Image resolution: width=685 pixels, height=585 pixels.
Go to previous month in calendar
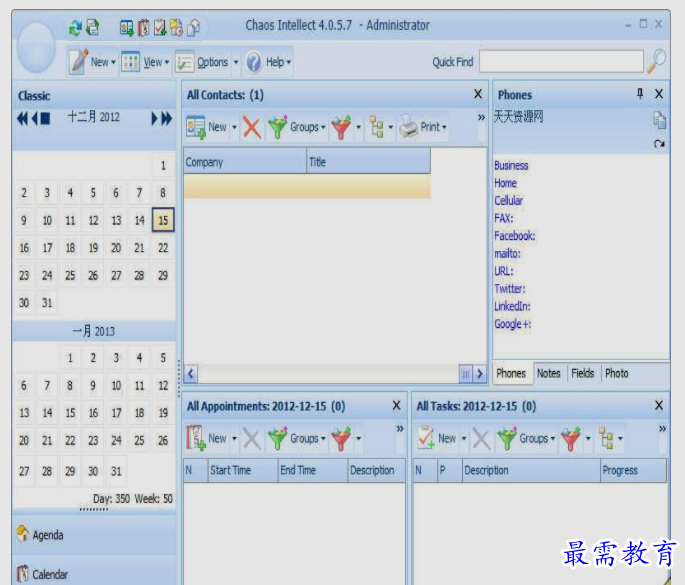[x=35, y=118]
